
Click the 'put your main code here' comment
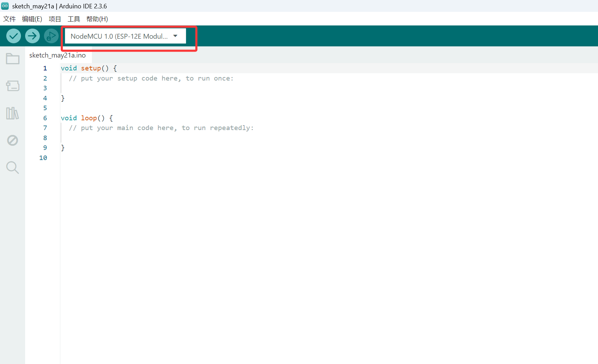[x=161, y=128]
